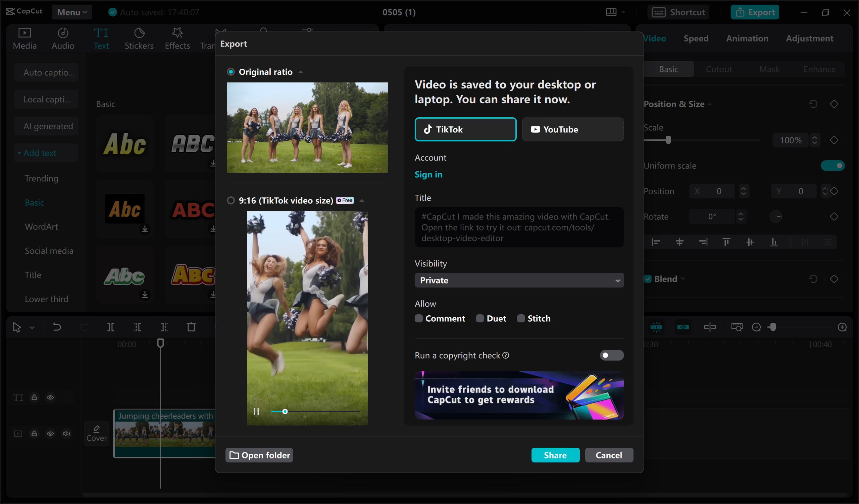Click the Open folder button
The width and height of the screenshot is (859, 504).
pyautogui.click(x=259, y=455)
